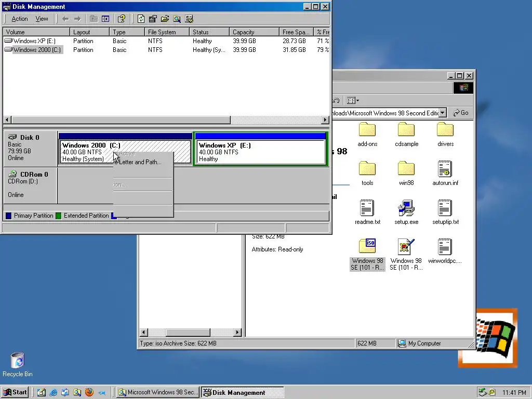Click the Go button in Explorer
Screen dimensions: 532x399
(x=461, y=113)
